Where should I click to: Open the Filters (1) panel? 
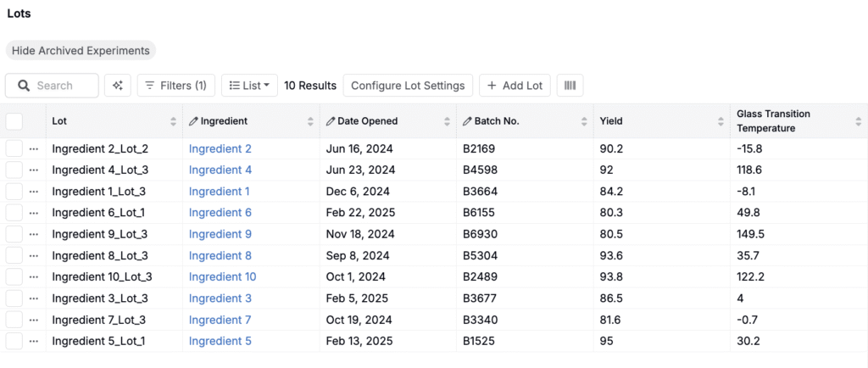coord(175,86)
